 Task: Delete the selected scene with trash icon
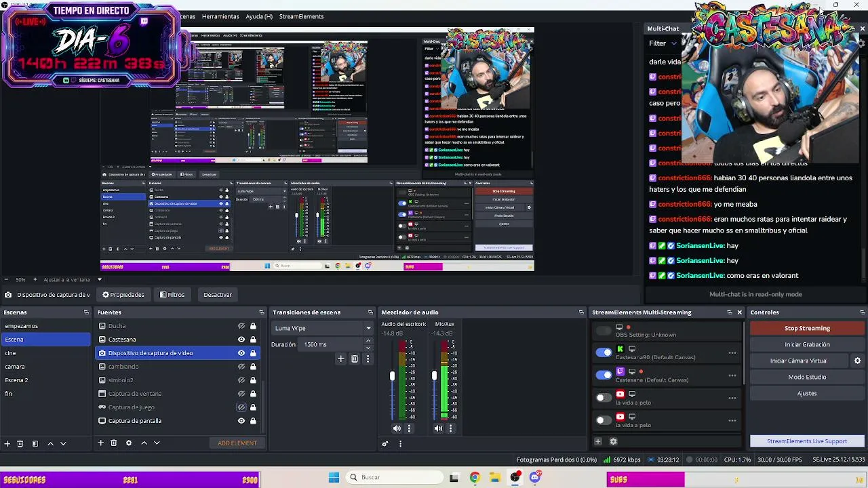point(20,443)
